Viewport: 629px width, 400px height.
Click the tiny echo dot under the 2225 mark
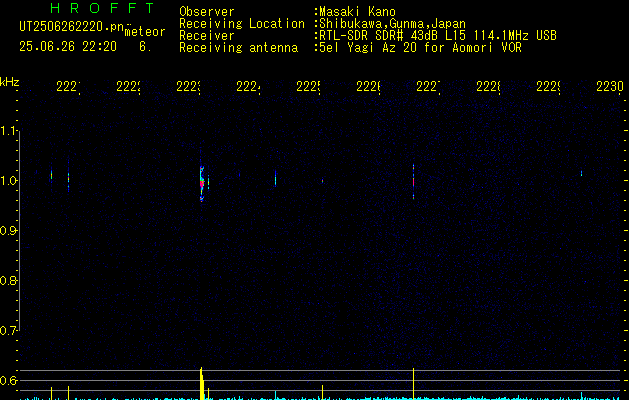[x=322, y=181]
